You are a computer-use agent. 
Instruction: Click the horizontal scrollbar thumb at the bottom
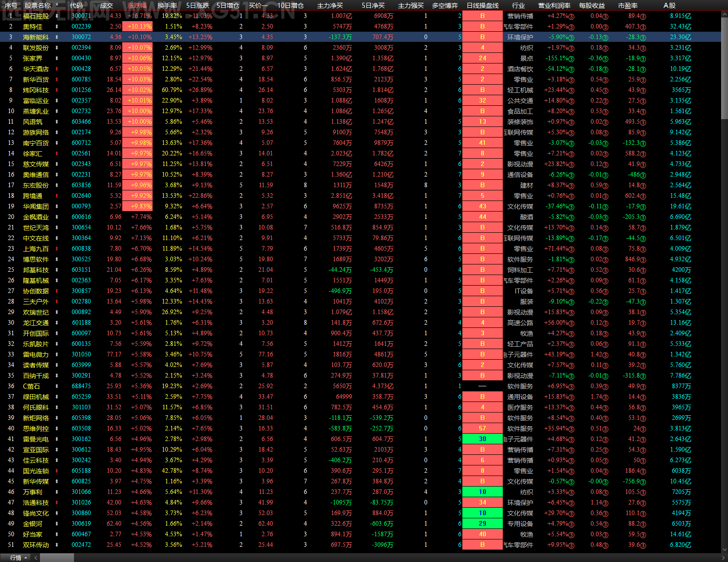pos(57,558)
